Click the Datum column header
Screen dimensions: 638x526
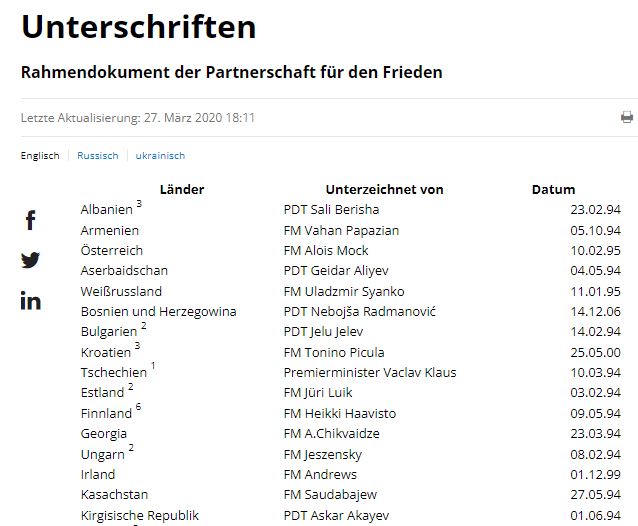tap(553, 189)
